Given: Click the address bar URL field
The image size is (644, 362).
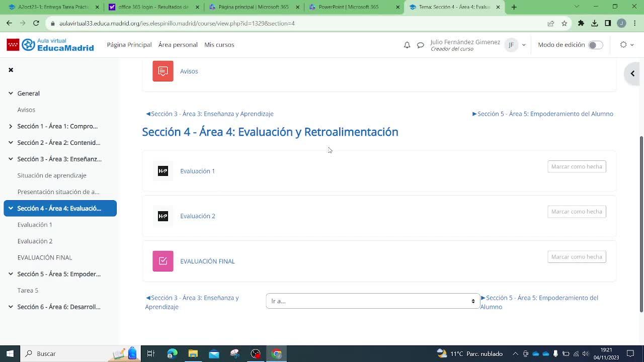Looking at the screenshot, I should pos(297,23).
